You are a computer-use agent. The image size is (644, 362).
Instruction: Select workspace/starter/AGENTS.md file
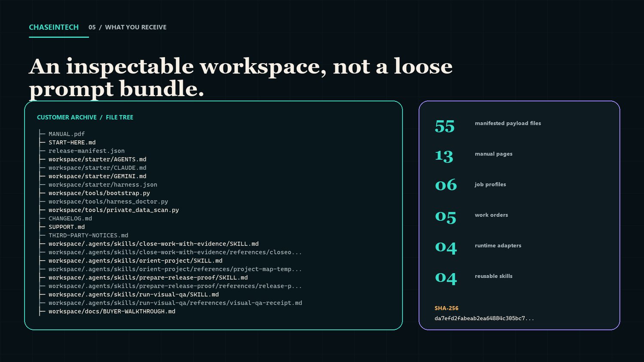coord(97,159)
